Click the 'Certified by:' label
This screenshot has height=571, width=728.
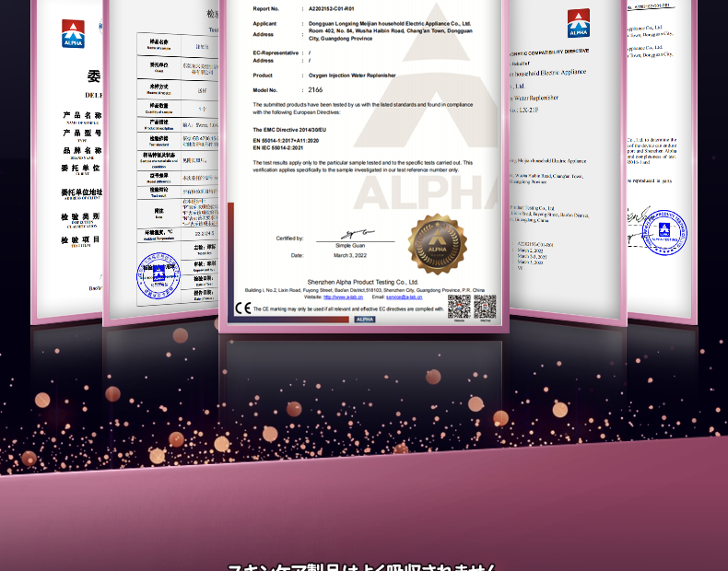[x=289, y=239]
